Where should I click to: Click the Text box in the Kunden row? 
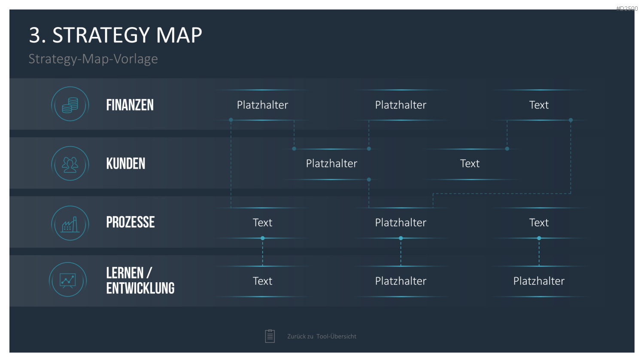pyautogui.click(x=470, y=164)
